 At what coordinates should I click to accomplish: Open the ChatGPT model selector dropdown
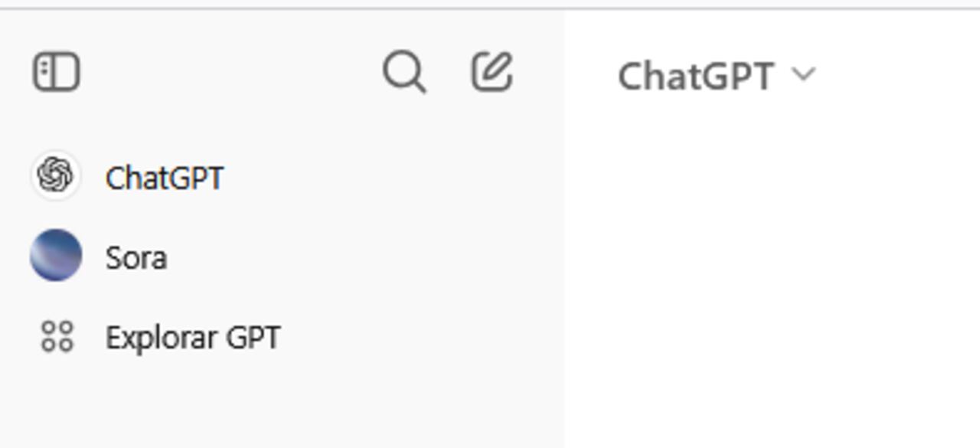(716, 76)
